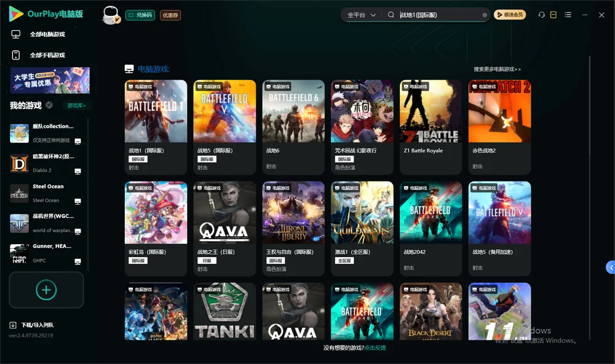This screenshot has width=615, height=364.
Task: Click PC icon on Steel Ocean row
Action: coord(77,202)
